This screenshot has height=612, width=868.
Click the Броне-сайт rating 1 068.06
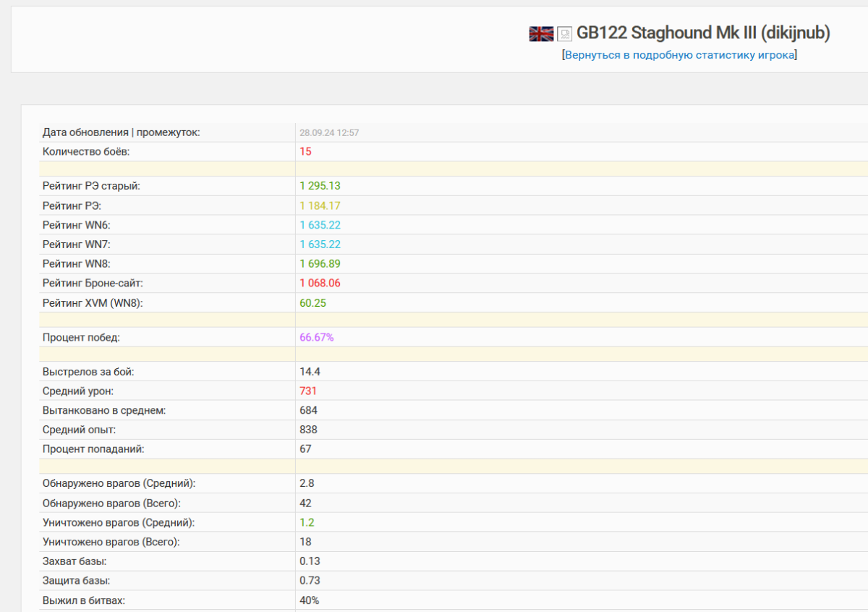(320, 284)
